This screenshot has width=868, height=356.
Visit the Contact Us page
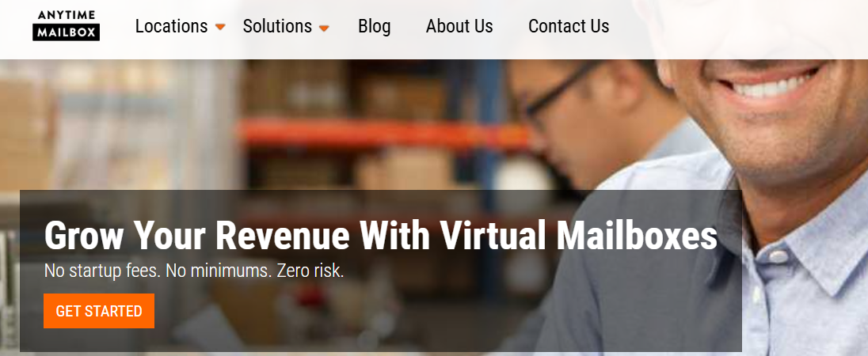[x=569, y=26]
